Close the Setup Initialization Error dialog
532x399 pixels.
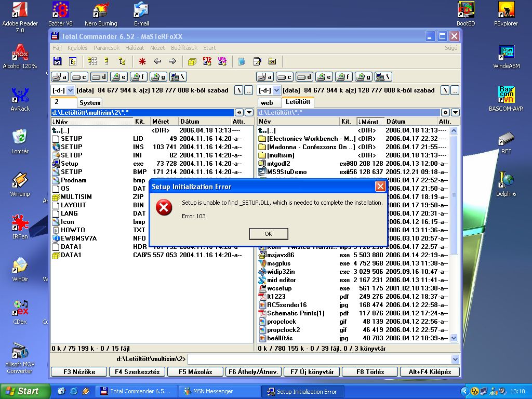tap(380, 187)
